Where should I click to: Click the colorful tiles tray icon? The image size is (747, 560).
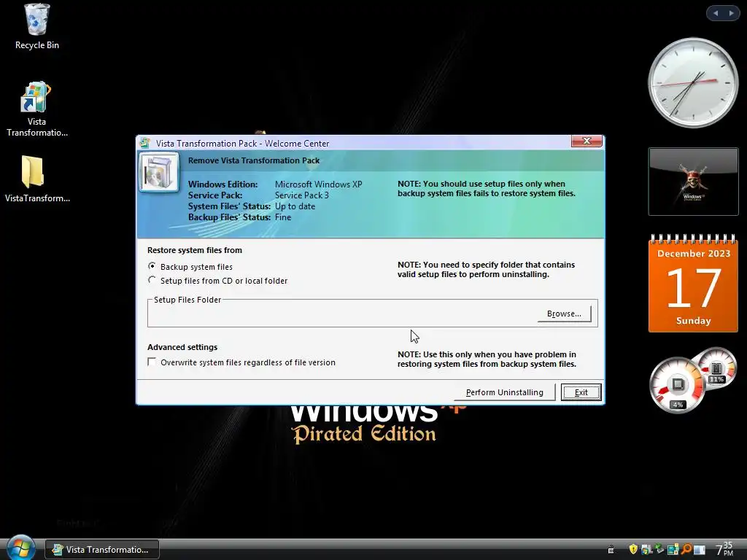pyautogui.click(x=673, y=549)
